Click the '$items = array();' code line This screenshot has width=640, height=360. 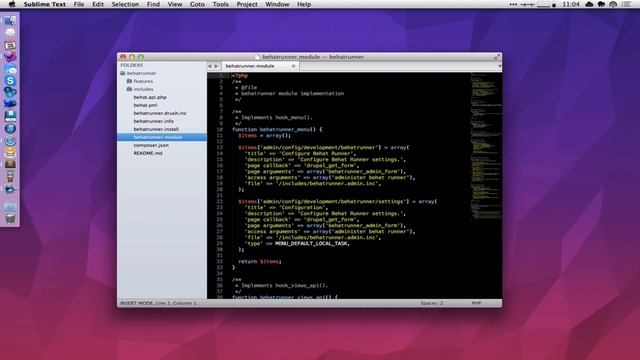pyautogui.click(x=264, y=136)
